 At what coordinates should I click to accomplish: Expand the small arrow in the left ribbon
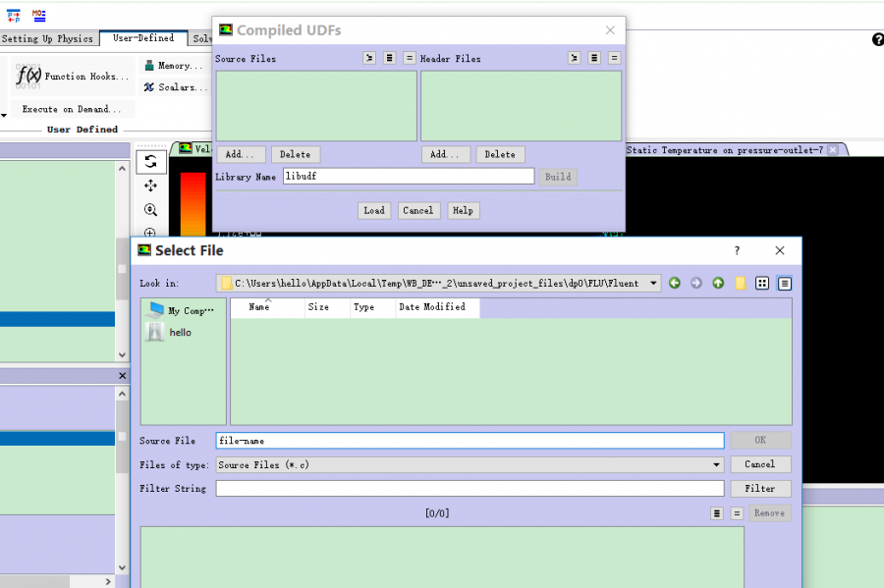pos(4,115)
